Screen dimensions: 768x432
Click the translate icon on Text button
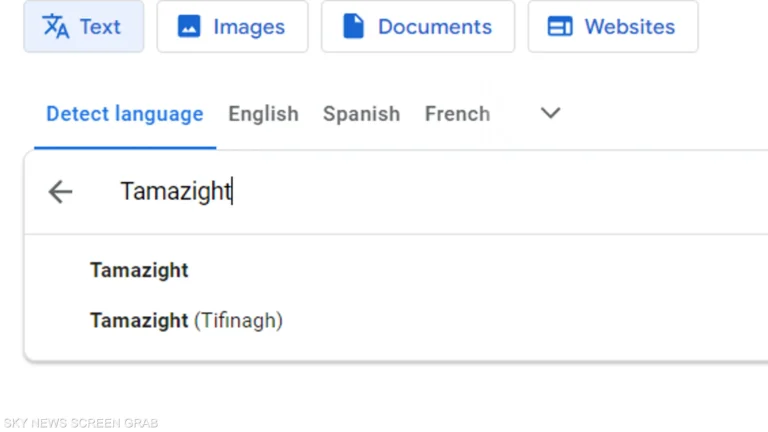[x=56, y=27]
